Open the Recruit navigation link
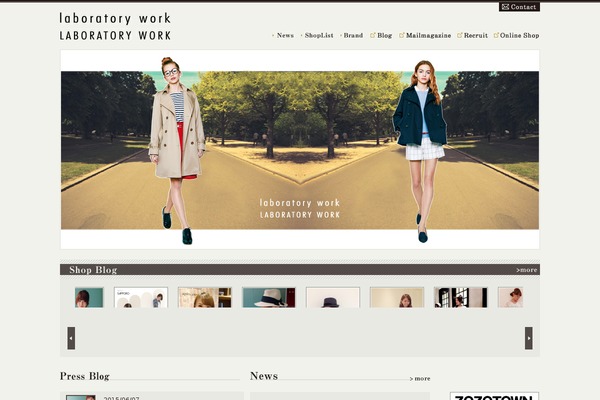Image resolution: width=600 pixels, height=400 pixels. pyautogui.click(x=476, y=35)
